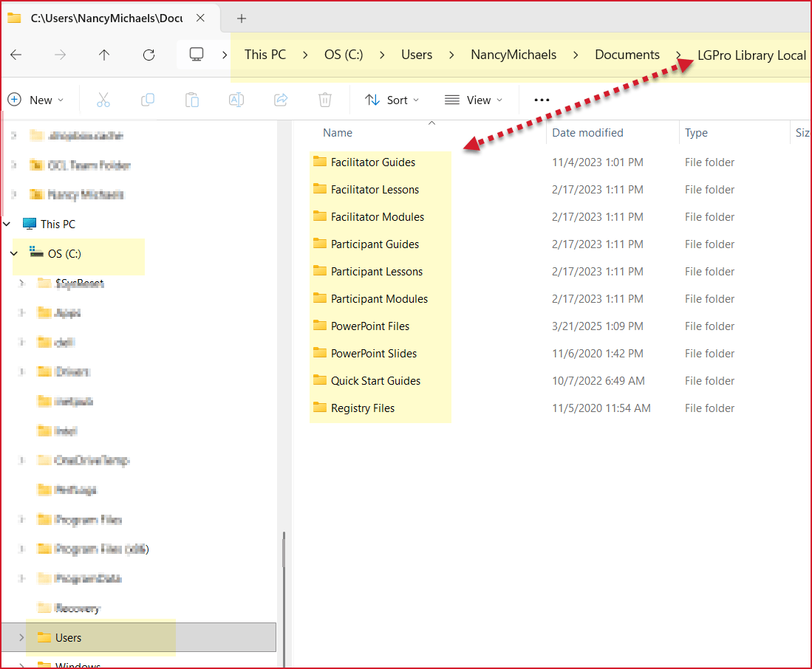The image size is (812, 669).
Task: Click the 11/4/2023 1:01 PM date cell
Action: (x=598, y=162)
